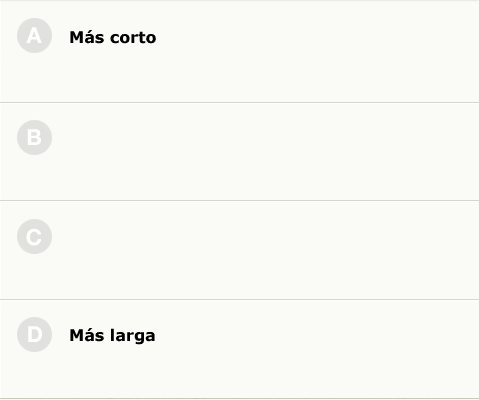Select the circular B badge
This screenshot has width=479, height=400.
pyautogui.click(x=34, y=137)
